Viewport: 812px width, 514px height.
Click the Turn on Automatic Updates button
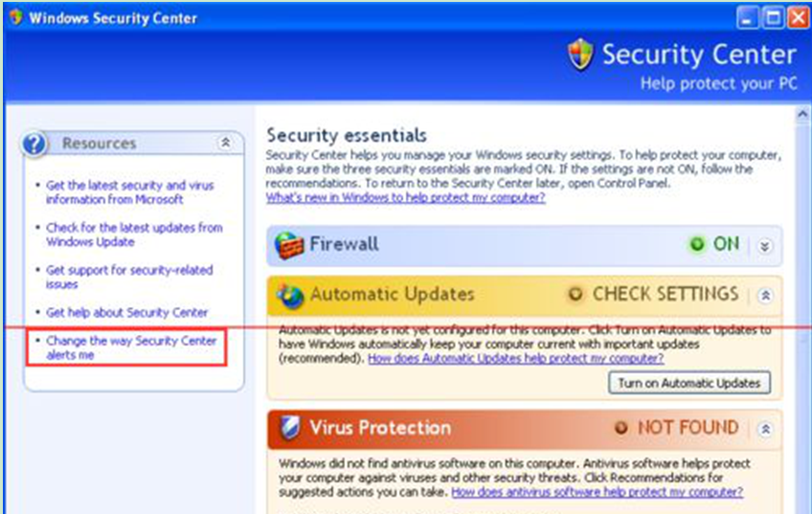689,383
